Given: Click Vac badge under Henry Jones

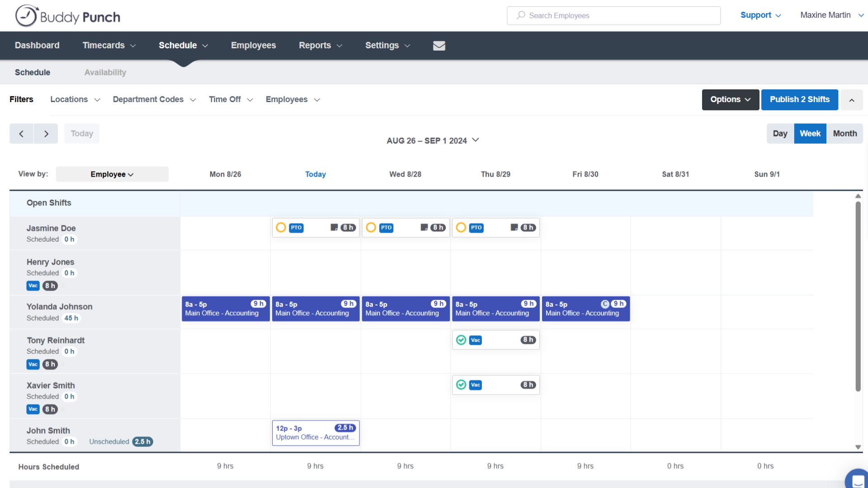Looking at the screenshot, I should (x=33, y=286).
